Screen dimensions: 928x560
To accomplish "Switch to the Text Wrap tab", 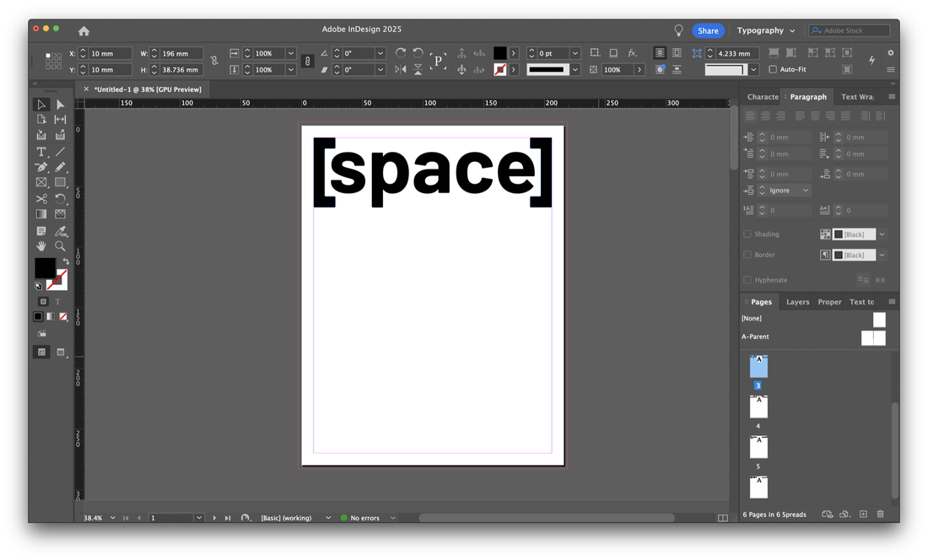I will (857, 97).
